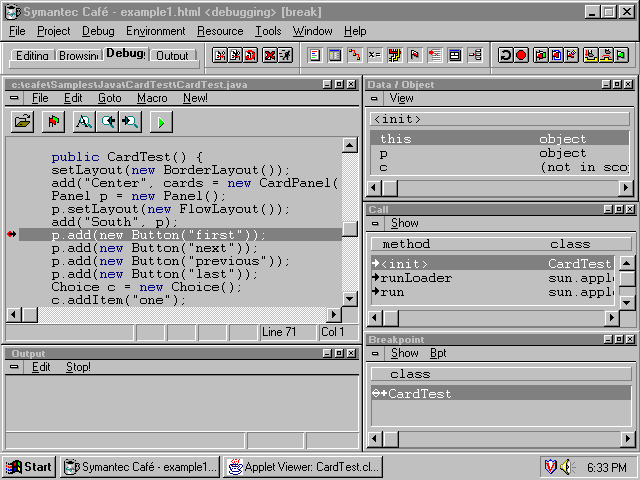Open the Debug menu in main menu bar
This screenshot has height=480, width=640.
[98, 31]
